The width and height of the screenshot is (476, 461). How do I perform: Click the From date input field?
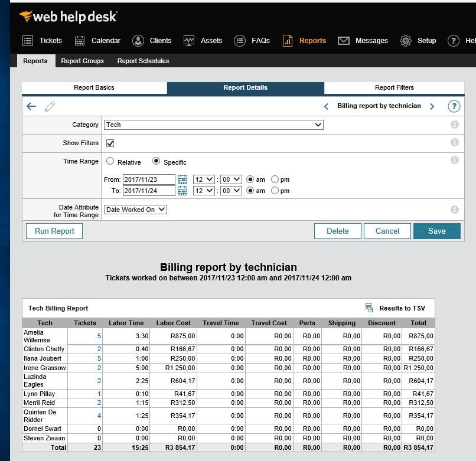click(x=149, y=179)
